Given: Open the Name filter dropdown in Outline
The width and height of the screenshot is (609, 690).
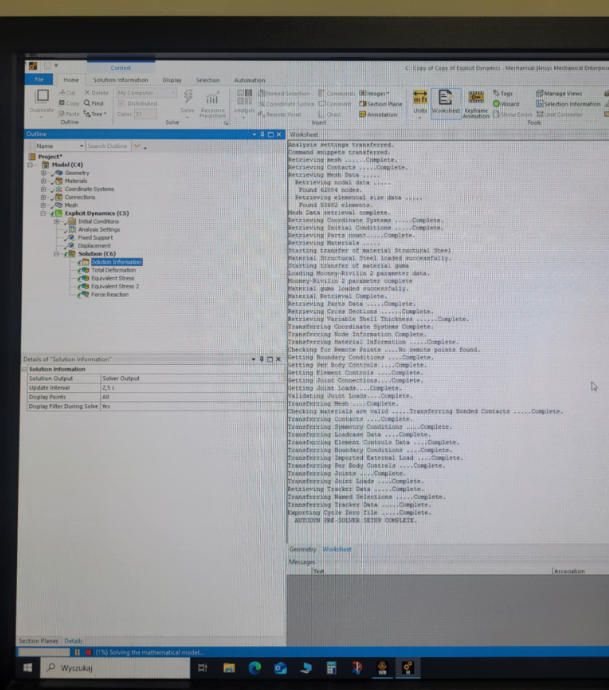Looking at the screenshot, I should click(60, 146).
